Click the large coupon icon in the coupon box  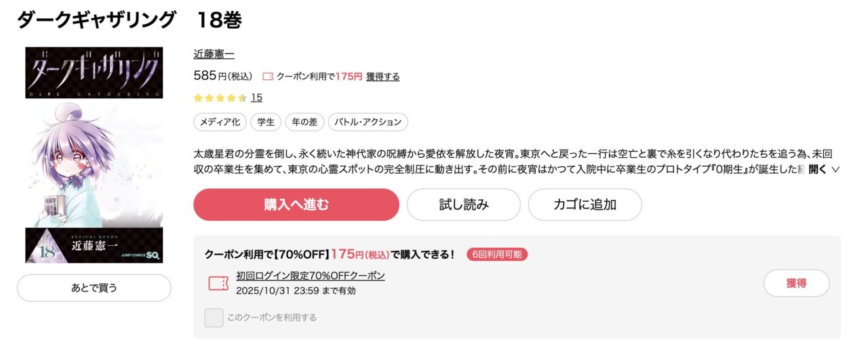pyautogui.click(x=218, y=283)
